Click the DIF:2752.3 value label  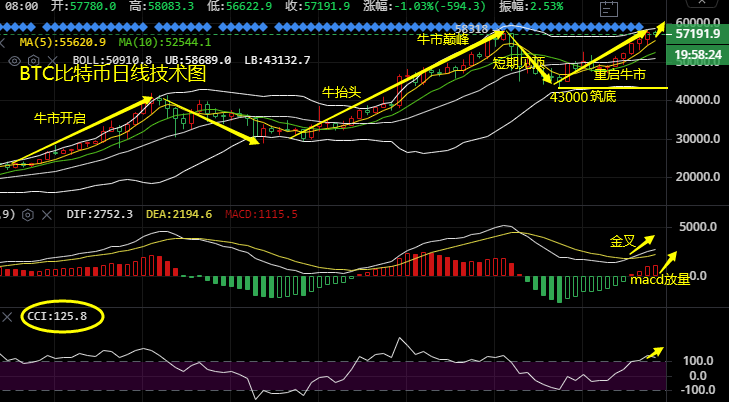tap(99, 214)
